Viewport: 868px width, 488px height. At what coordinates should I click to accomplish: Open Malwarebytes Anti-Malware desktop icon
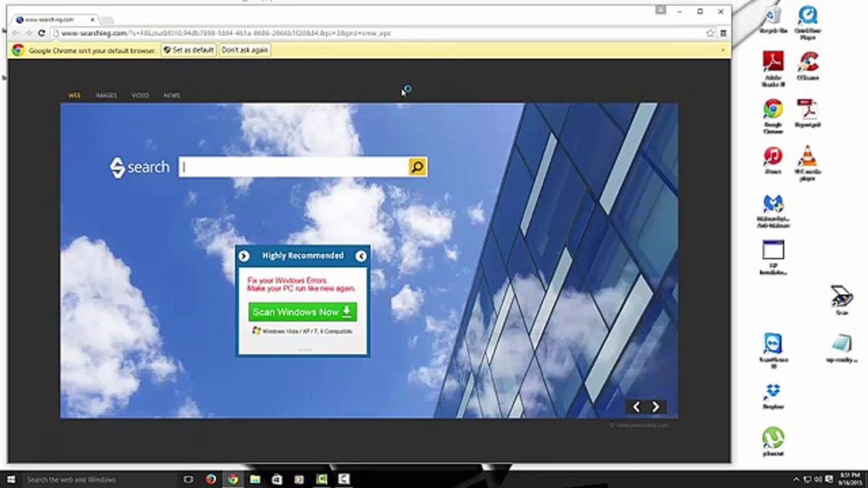coord(773,211)
